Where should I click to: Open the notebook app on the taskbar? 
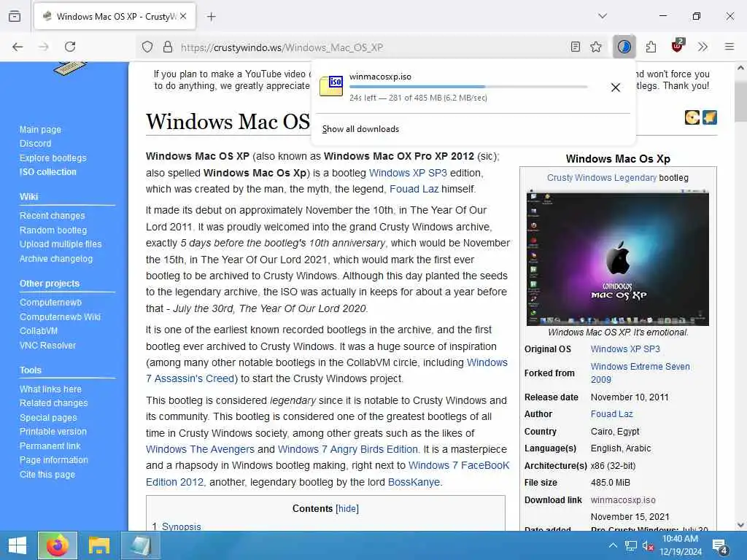(141, 545)
